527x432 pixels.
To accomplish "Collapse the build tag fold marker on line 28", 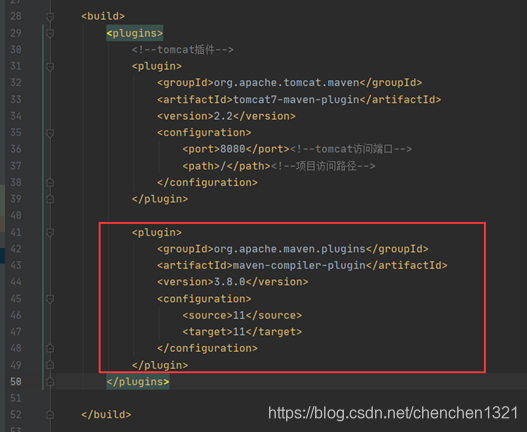I will [50, 16].
